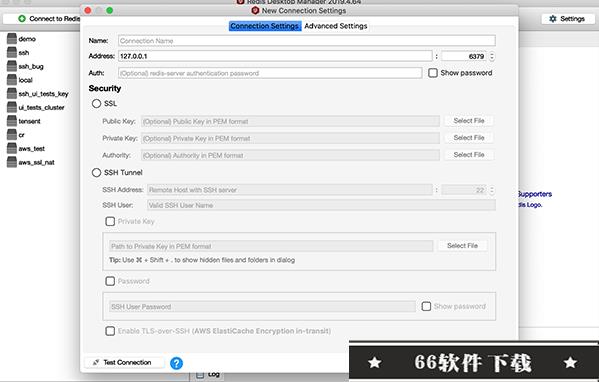Select the ui_tests_cluster connection name
Viewport: 599px width, 382px height.
[42, 107]
